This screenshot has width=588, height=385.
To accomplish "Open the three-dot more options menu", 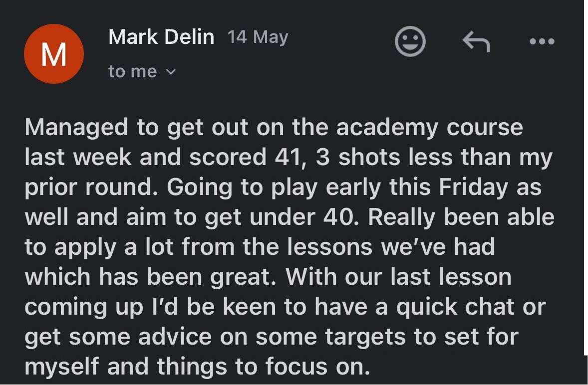I will click(x=542, y=41).
